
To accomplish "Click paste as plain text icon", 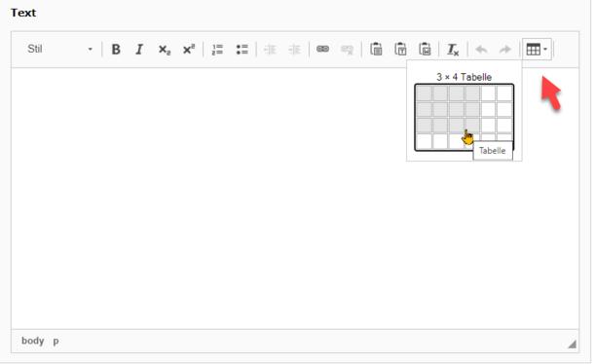I will click(x=400, y=50).
